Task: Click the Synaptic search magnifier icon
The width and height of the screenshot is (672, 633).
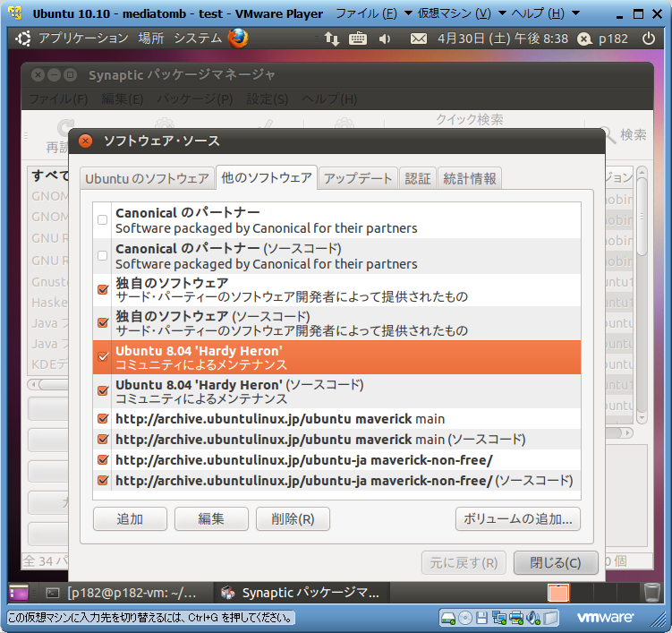Action: (x=610, y=135)
